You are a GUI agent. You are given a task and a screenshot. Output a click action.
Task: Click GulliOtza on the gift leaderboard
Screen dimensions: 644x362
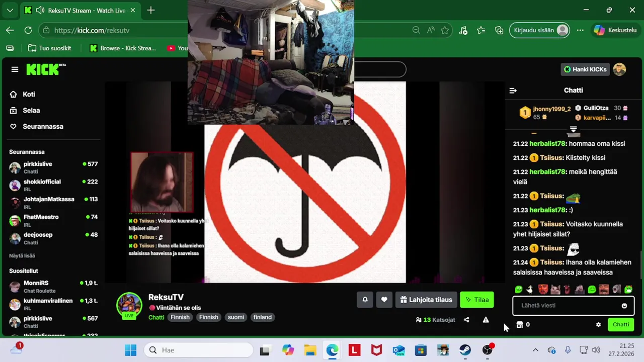(x=596, y=108)
